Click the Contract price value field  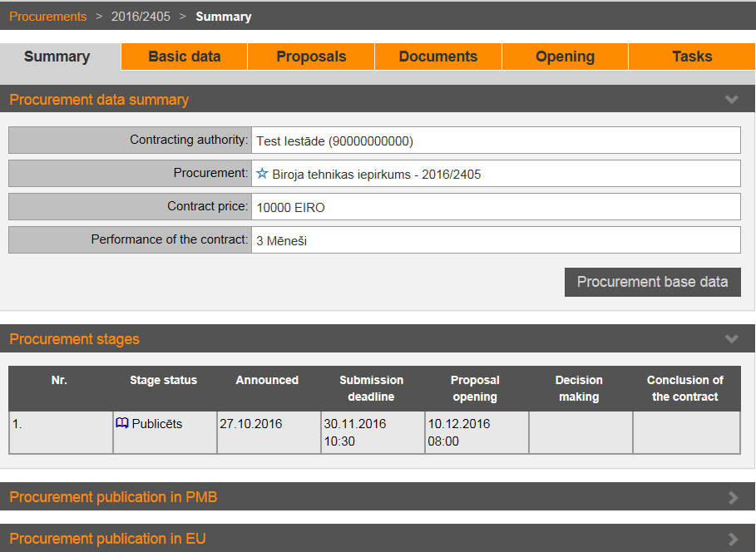[495, 207]
